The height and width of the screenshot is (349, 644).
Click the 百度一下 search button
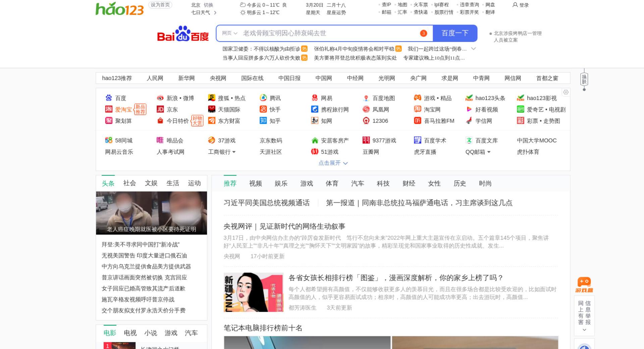[x=455, y=33]
